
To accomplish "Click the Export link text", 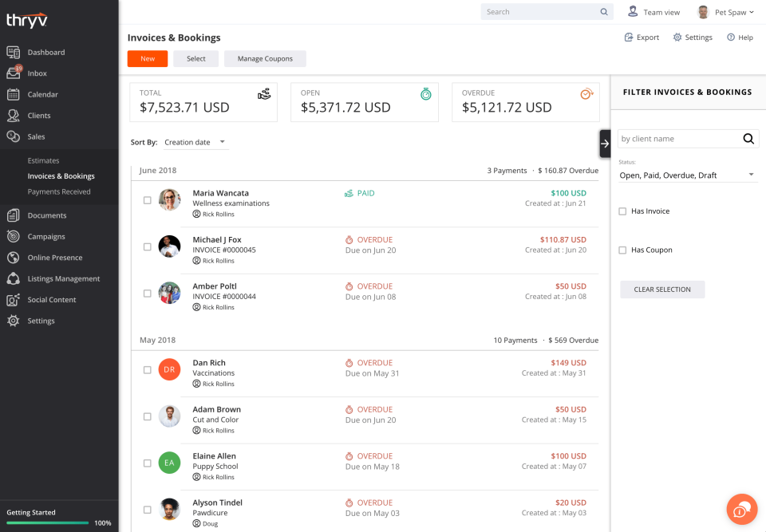I will coord(648,37).
